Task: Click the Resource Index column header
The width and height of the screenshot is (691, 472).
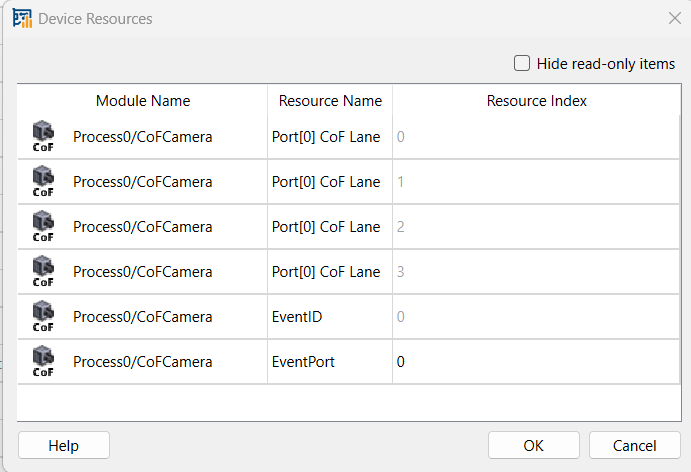Action: click(536, 100)
